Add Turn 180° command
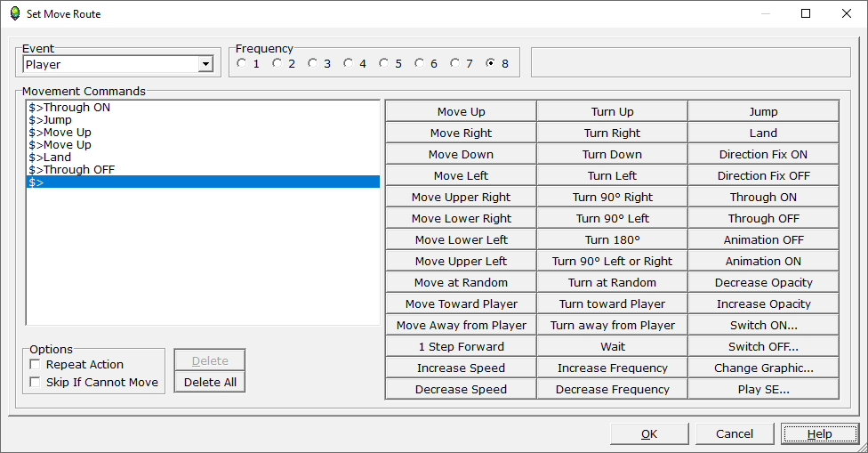 [x=612, y=239]
